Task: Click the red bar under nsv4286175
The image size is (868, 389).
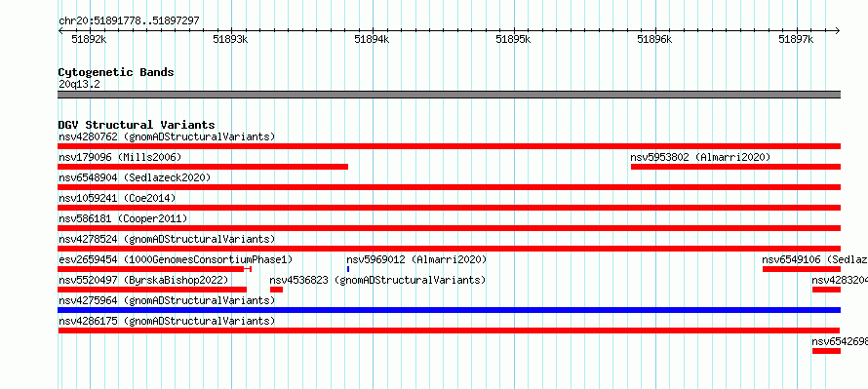Action: click(449, 331)
